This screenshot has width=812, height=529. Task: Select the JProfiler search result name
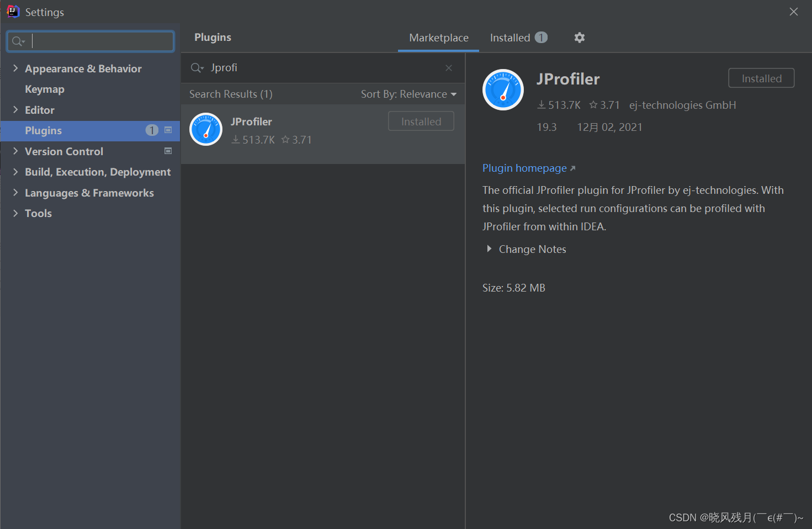(x=251, y=121)
